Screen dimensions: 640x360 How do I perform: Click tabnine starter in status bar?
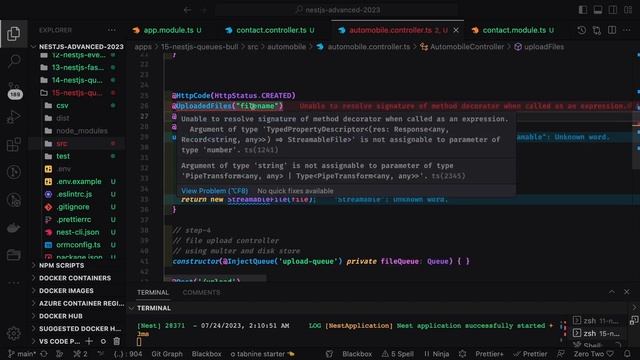[262, 354]
